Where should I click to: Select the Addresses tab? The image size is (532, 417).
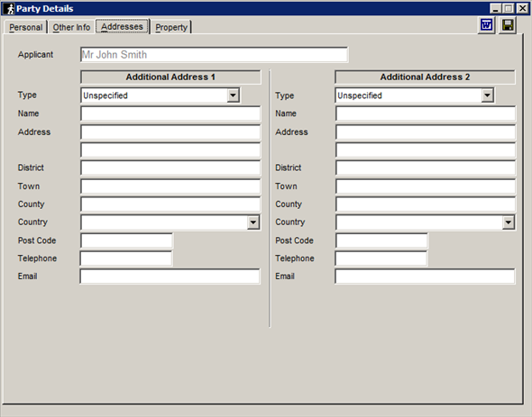122,26
